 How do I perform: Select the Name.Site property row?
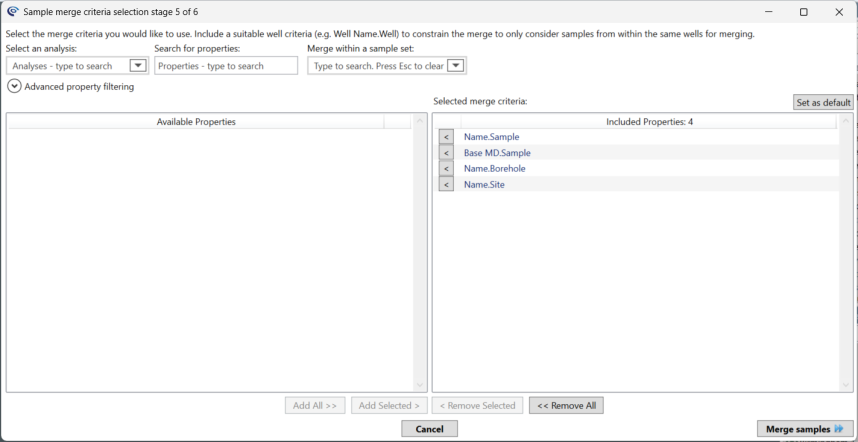pos(484,185)
